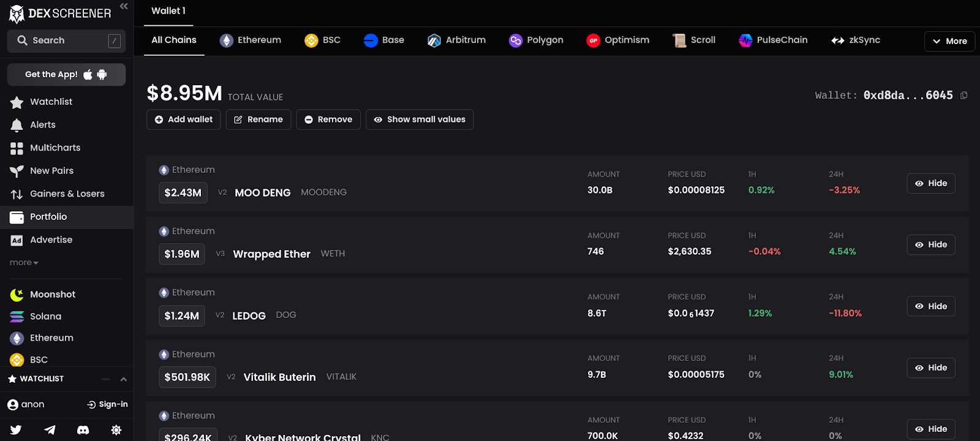Click the Add wallet button
Image resolution: width=980 pixels, height=441 pixels.
pos(184,119)
